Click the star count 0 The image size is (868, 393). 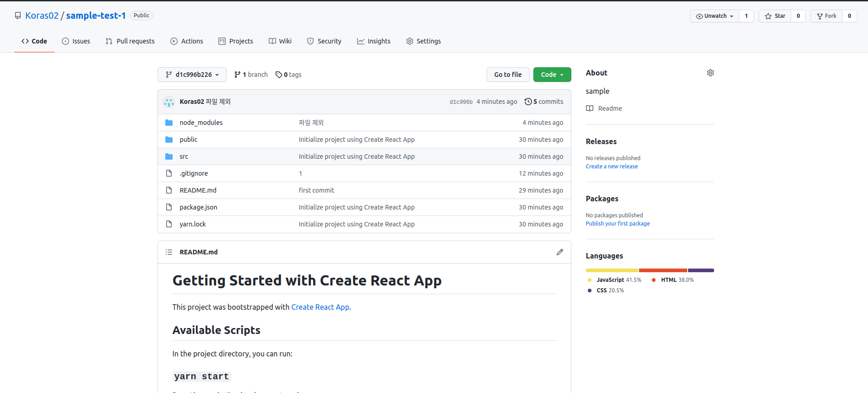[x=798, y=16]
